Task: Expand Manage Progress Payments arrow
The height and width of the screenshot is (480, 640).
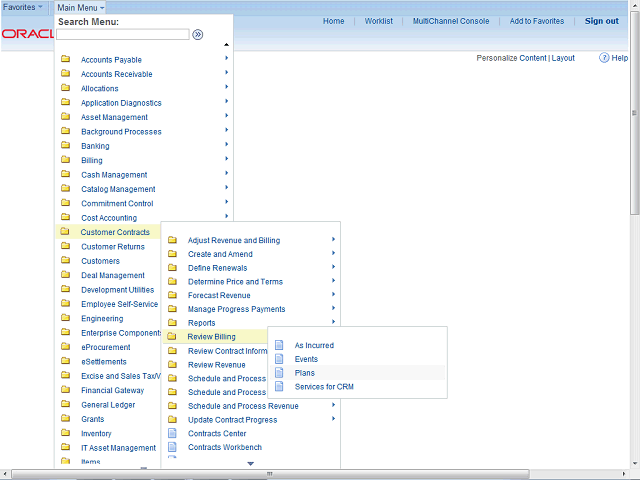Action: (333, 308)
